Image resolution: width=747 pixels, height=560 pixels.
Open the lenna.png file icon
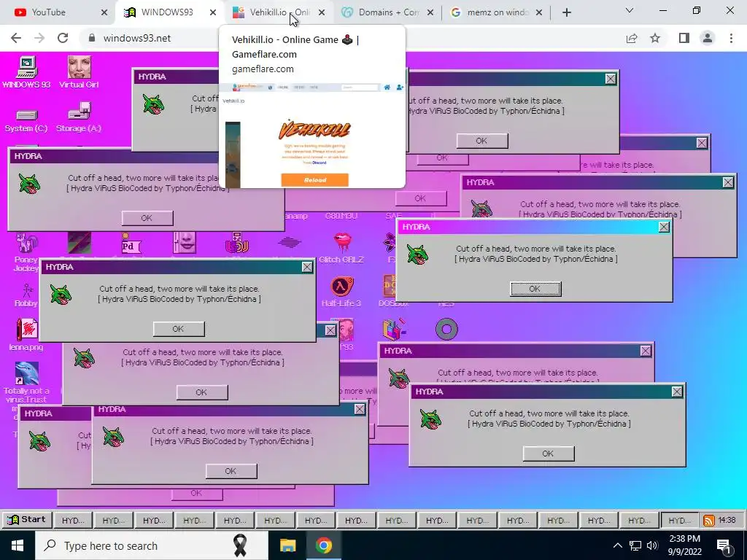26,334
